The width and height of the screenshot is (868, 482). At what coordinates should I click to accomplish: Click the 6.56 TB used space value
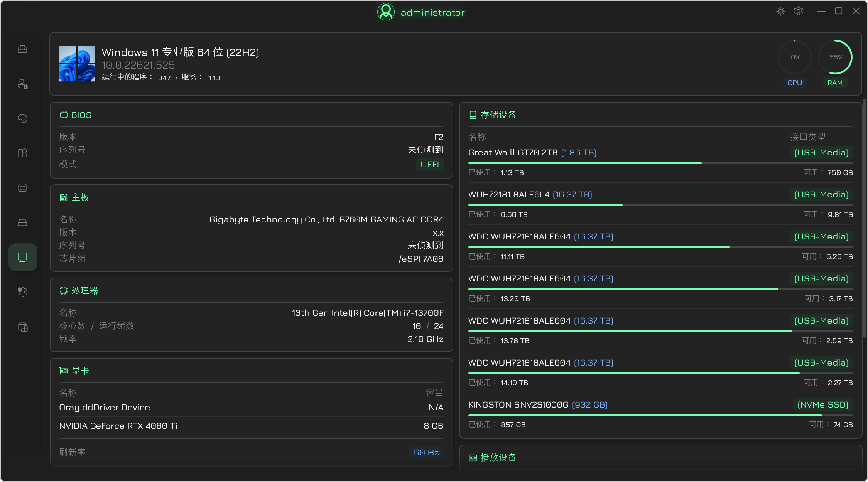[514, 214]
